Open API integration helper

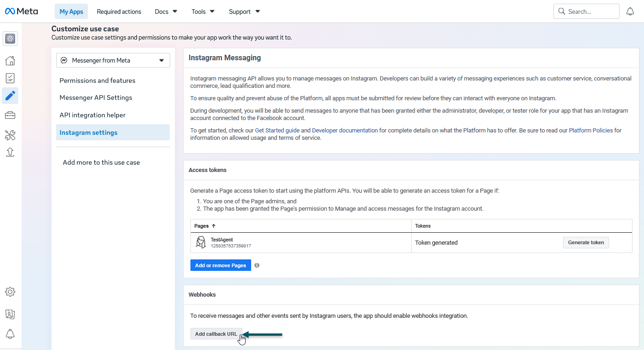point(92,115)
